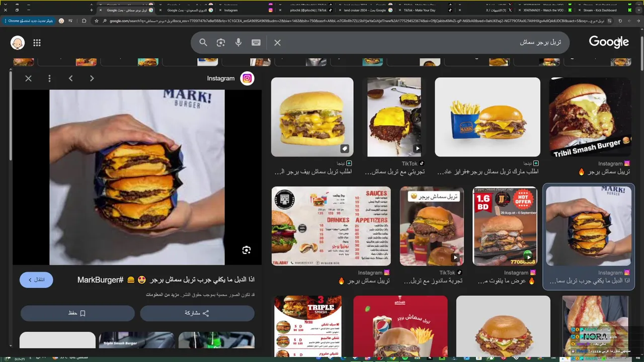Open the Google apps grid
The height and width of the screenshot is (362, 644).
37,43
